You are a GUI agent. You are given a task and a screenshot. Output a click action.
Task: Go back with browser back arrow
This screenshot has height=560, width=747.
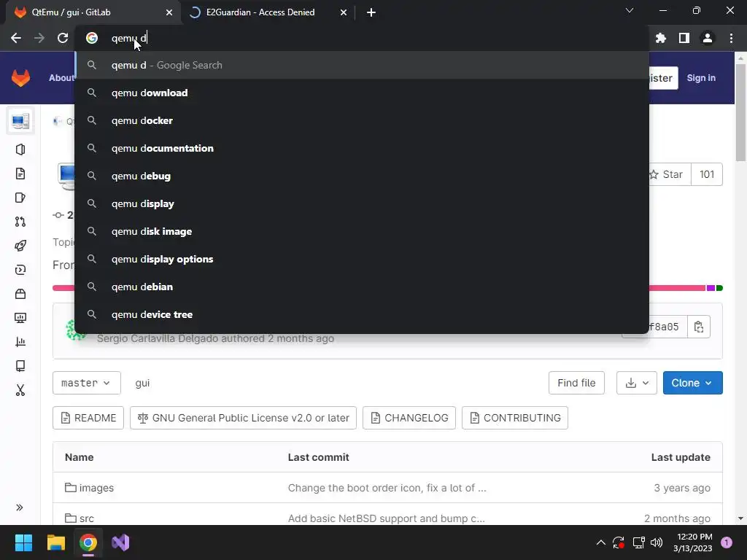point(16,38)
